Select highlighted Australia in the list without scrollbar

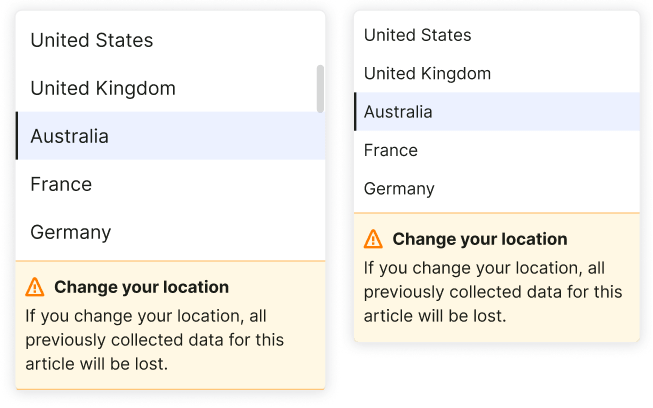tap(497, 112)
